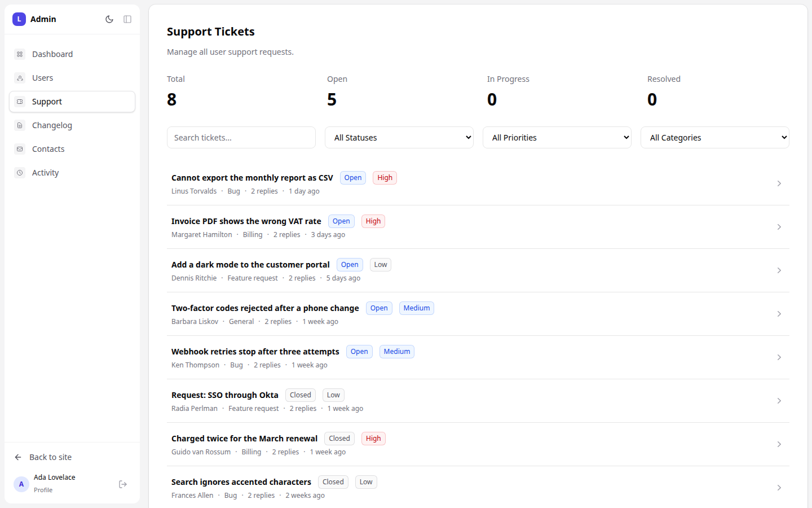Expand the accented characters ticket chevron

pyautogui.click(x=779, y=488)
